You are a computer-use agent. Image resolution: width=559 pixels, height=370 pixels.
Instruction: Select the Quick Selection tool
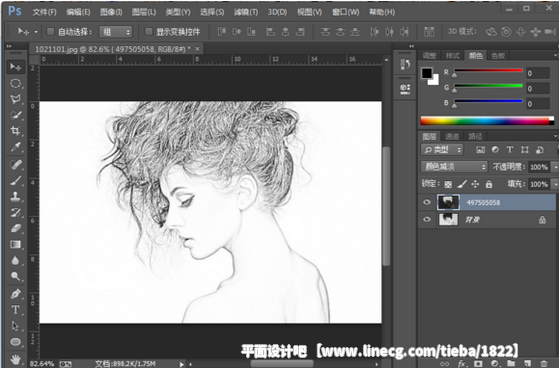[x=15, y=115]
